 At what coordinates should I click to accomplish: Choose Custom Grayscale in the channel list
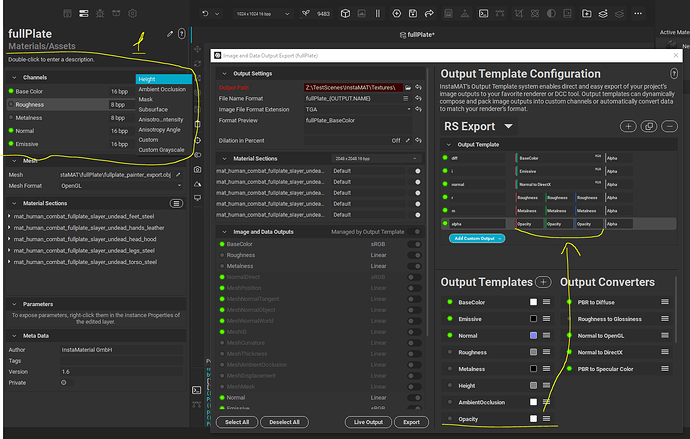point(161,150)
